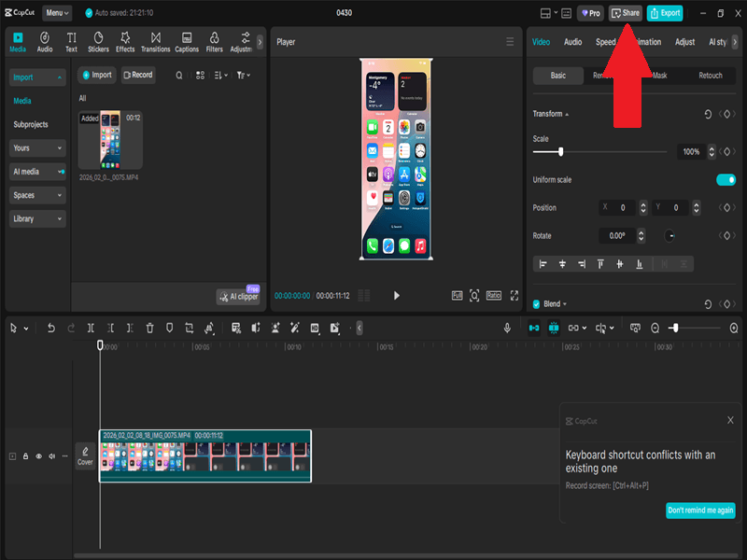Click the Share button
Image resolution: width=747 pixels, height=560 pixels.
click(x=626, y=13)
